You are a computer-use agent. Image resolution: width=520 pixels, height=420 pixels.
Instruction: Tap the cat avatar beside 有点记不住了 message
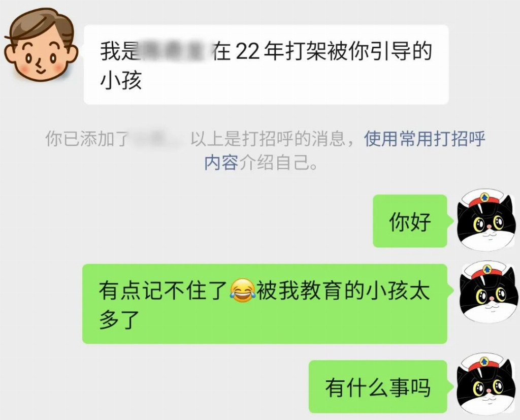tap(488, 292)
